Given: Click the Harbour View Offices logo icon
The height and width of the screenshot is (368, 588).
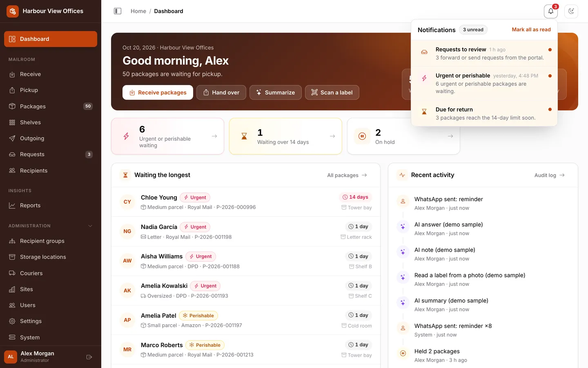Looking at the screenshot, I should pyautogui.click(x=13, y=11).
